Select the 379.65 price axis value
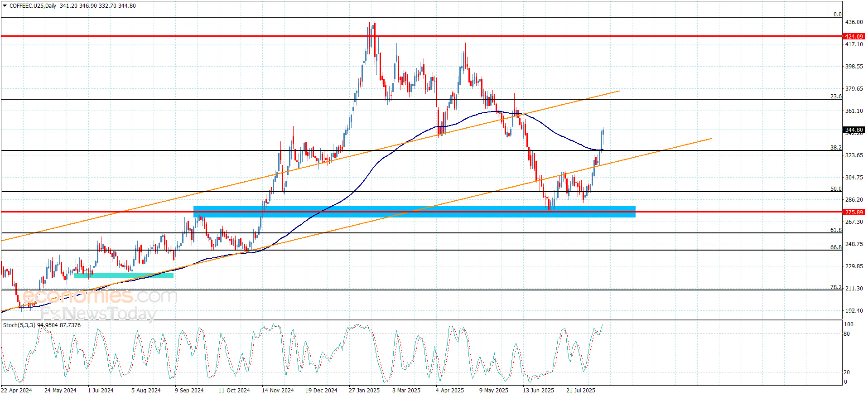The height and width of the screenshot is (396, 868). [854, 89]
